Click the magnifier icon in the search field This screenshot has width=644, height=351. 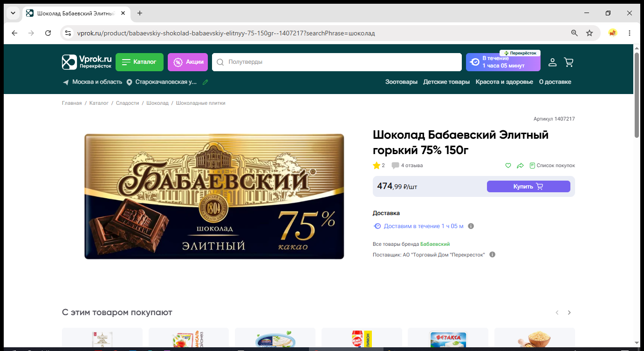220,62
